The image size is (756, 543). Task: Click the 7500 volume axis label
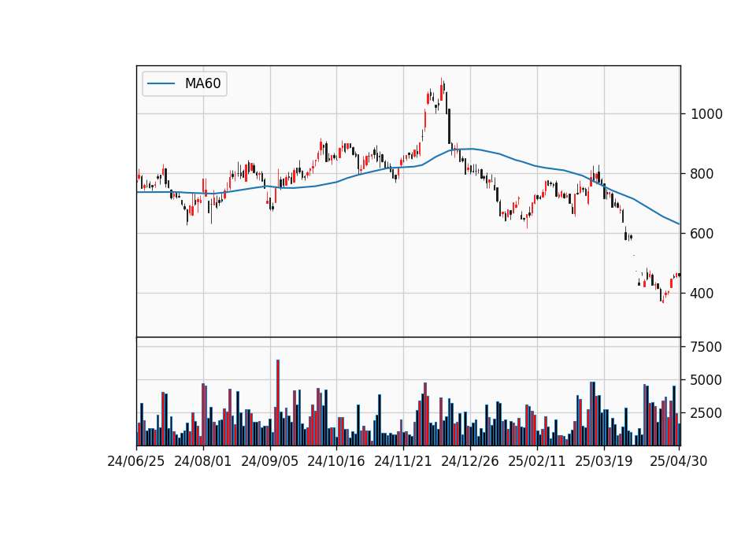click(706, 347)
